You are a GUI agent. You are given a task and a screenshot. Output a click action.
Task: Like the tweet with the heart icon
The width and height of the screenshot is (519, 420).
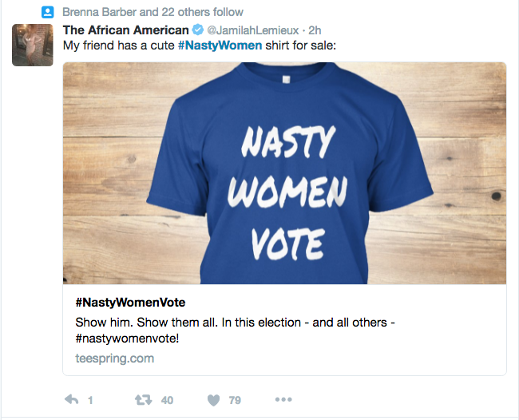click(213, 400)
